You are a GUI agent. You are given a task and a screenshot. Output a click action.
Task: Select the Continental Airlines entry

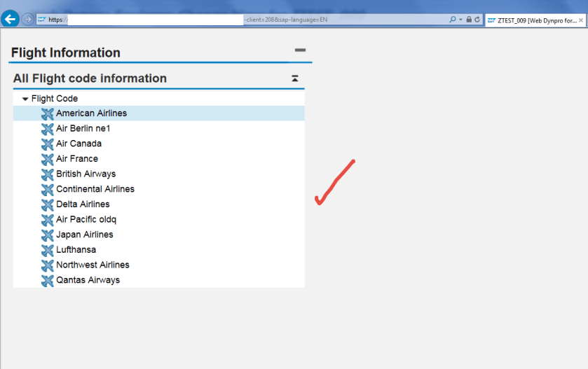pos(95,189)
